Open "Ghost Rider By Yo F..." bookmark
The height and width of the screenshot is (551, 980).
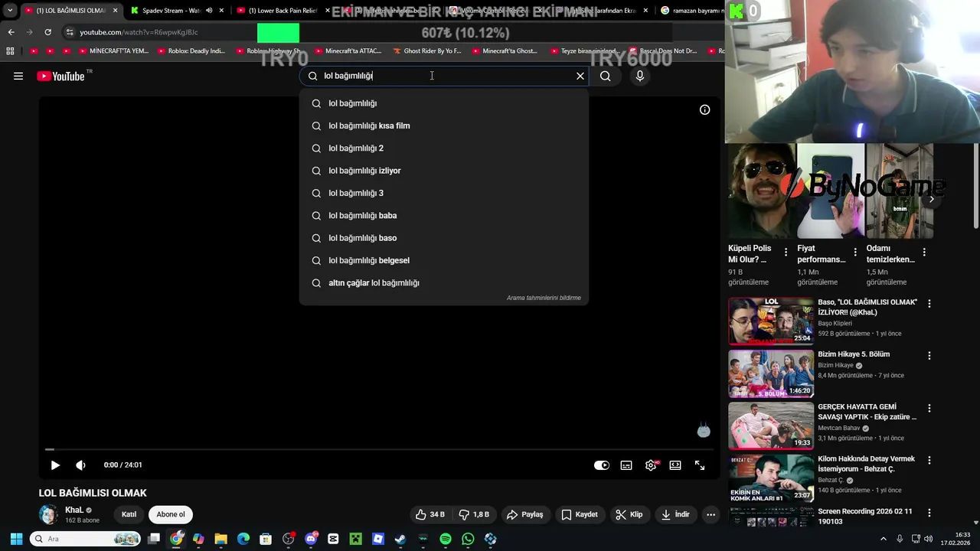426,51
